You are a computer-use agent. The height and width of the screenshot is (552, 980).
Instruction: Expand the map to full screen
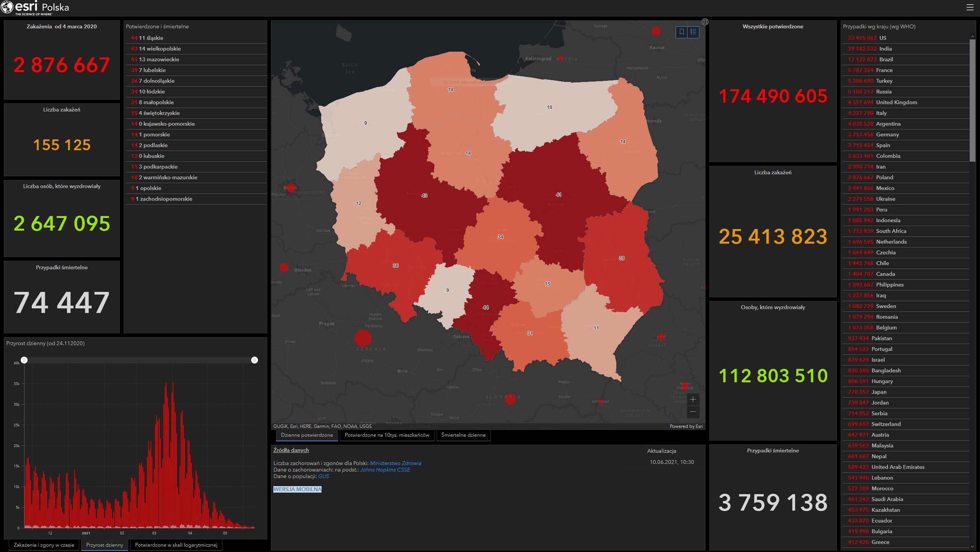coord(705,22)
